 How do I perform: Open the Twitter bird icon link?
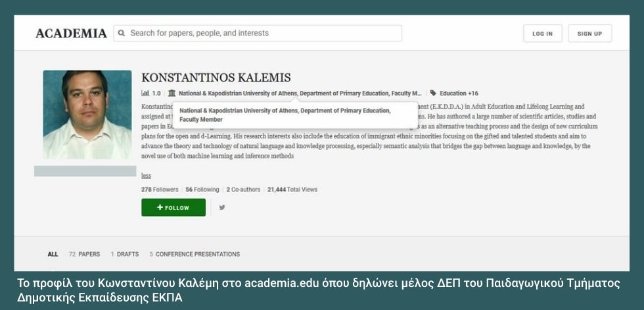tap(222, 207)
